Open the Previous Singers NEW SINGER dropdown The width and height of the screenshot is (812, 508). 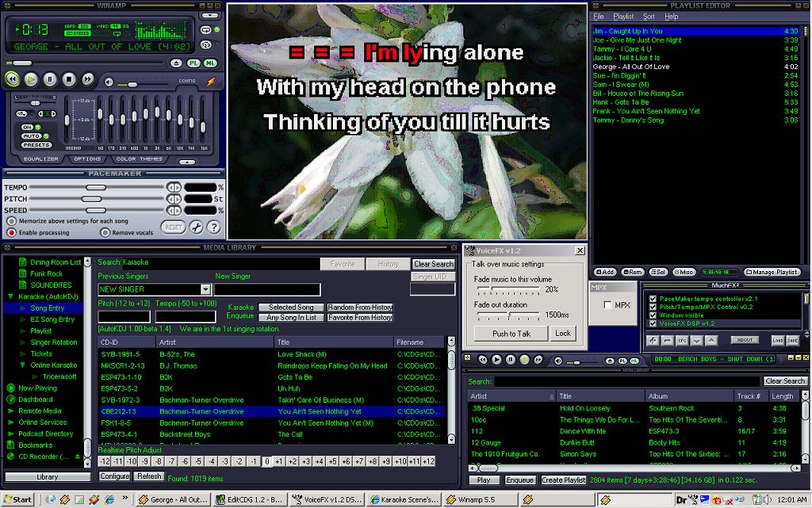(x=205, y=290)
